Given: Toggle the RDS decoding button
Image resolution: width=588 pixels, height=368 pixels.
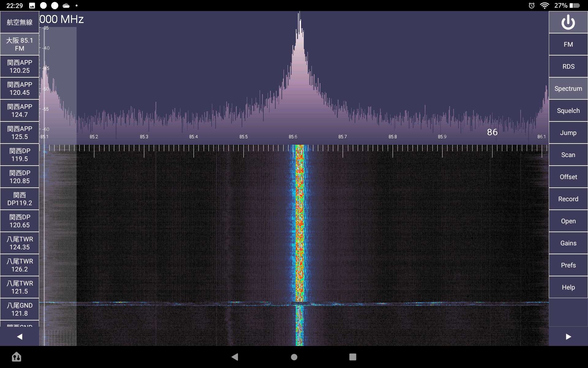Looking at the screenshot, I should [x=568, y=67].
